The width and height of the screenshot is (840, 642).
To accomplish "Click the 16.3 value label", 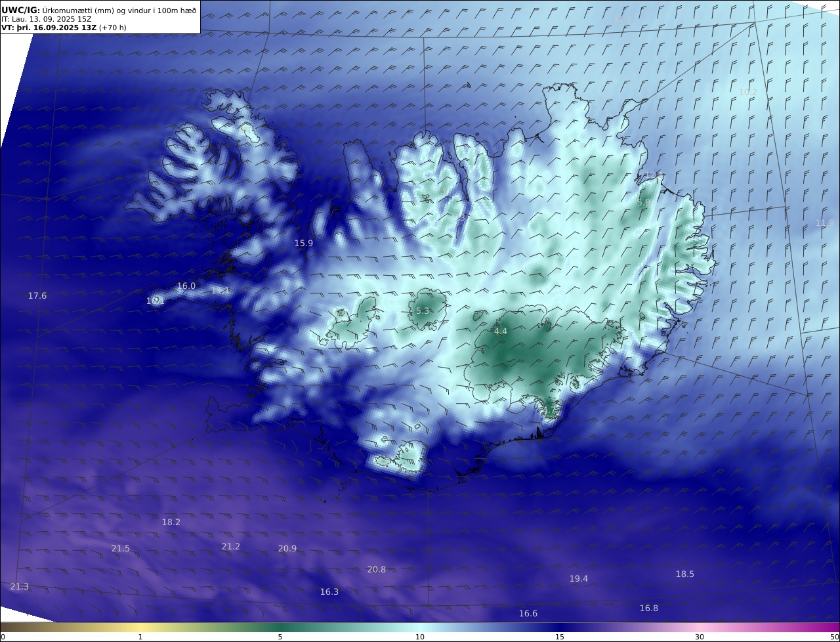I will [x=329, y=591].
